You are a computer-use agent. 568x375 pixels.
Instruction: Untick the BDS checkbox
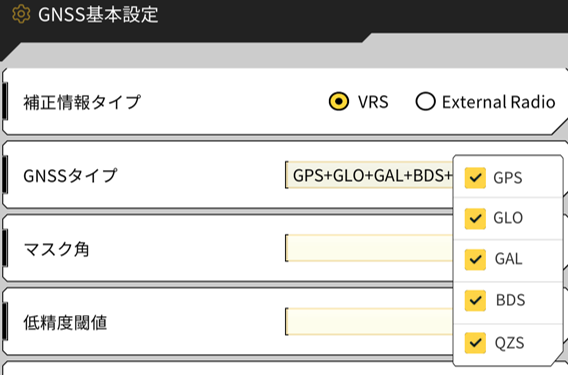pyautogui.click(x=475, y=300)
